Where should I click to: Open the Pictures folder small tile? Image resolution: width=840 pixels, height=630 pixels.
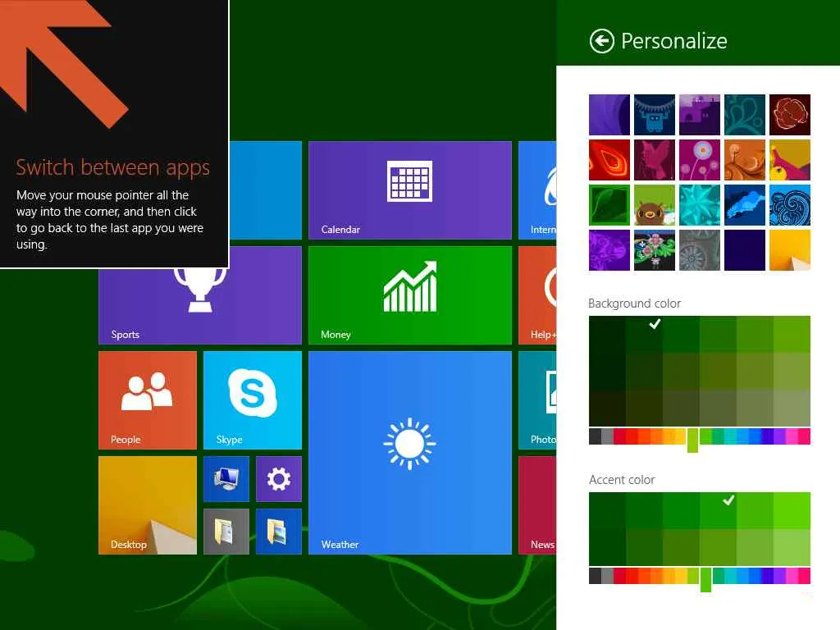click(279, 532)
